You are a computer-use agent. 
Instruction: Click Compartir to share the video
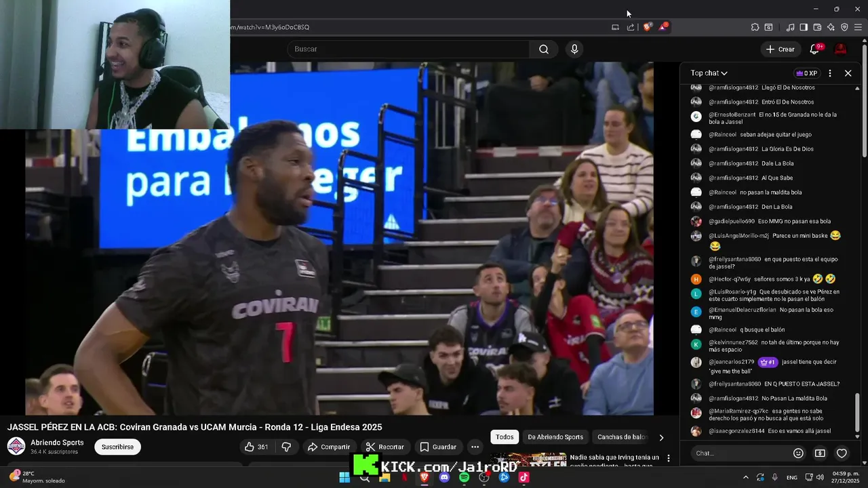point(328,447)
